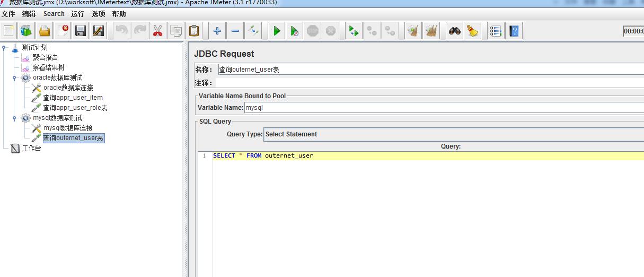The image size is (644, 277).
Task: Click Remote Stop All icon
Action: coord(372,31)
